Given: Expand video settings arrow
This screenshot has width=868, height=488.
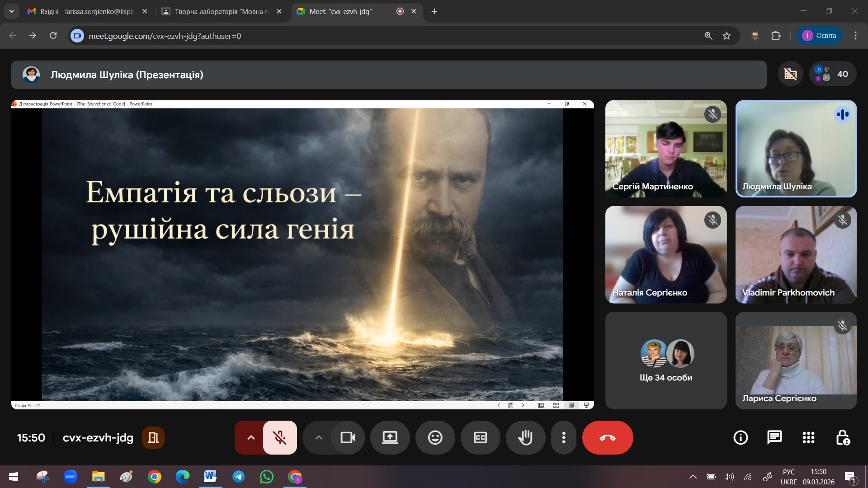Looking at the screenshot, I should click(319, 437).
